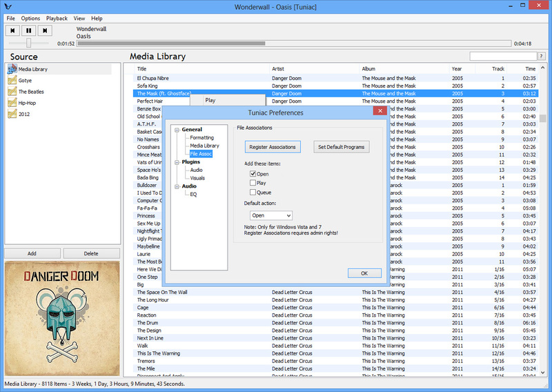Collapse the Audio tree node

click(x=177, y=186)
